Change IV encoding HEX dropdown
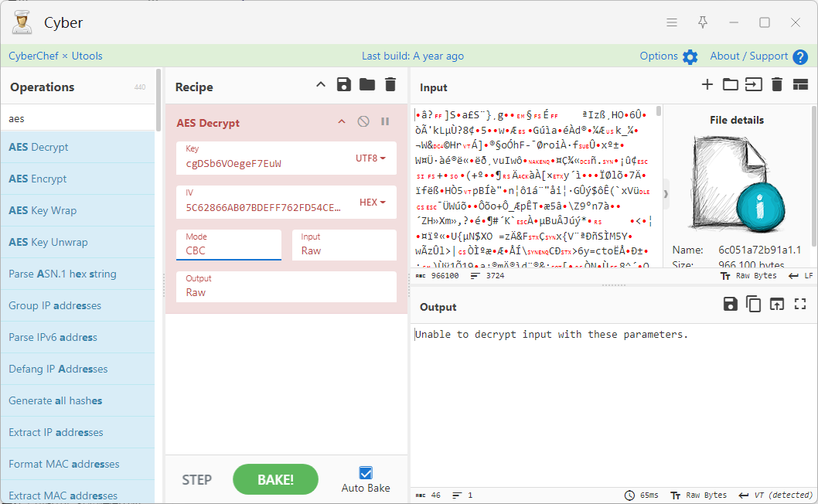This screenshot has width=818, height=504. pos(373,203)
